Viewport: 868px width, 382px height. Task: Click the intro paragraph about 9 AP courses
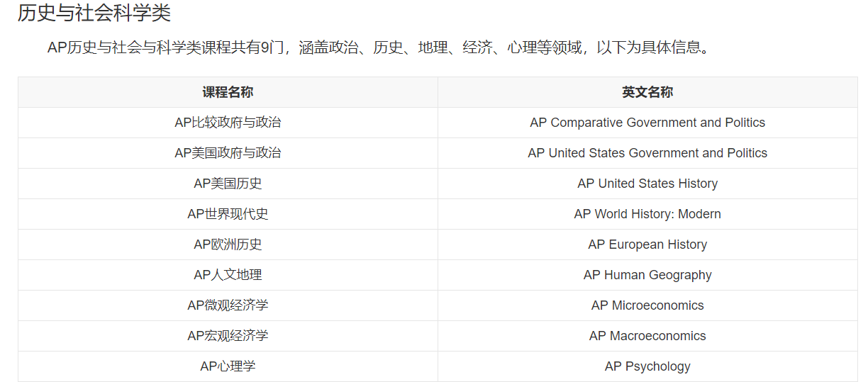point(379,48)
